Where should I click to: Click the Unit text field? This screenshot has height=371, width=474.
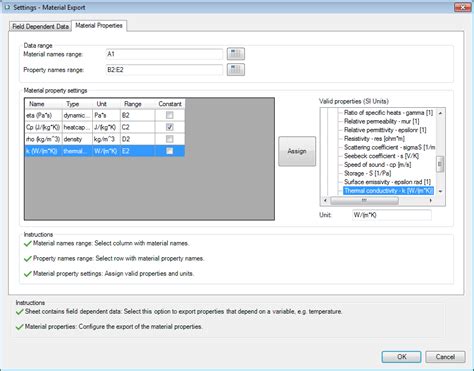pyautogui.click(x=392, y=215)
